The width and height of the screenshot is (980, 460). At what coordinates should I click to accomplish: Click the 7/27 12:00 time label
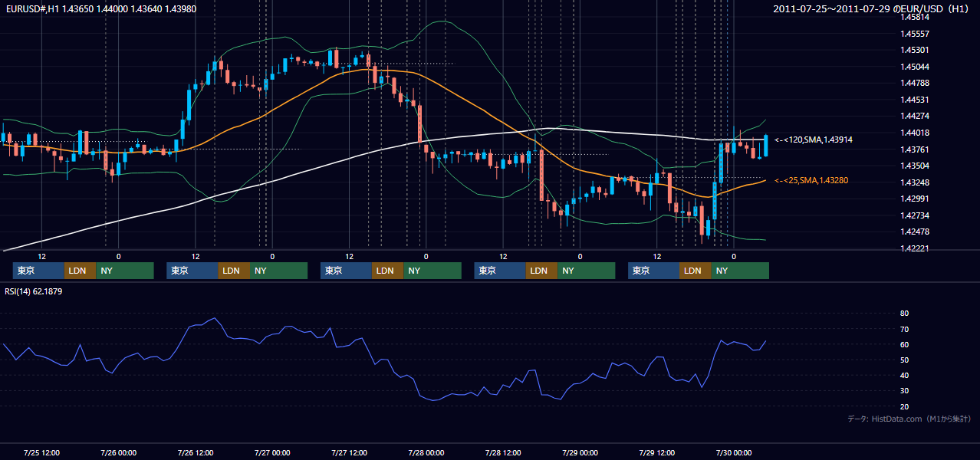pyautogui.click(x=349, y=452)
